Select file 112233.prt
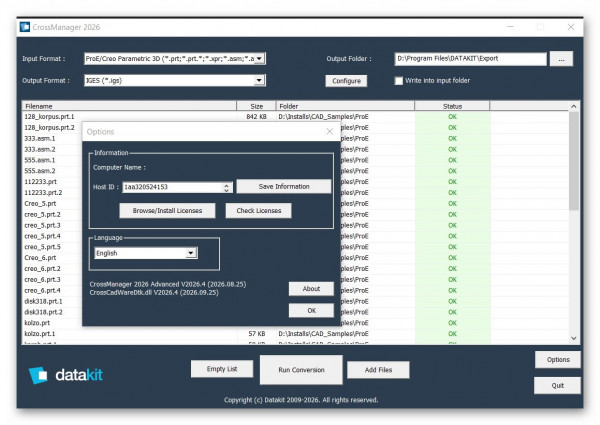Viewport: 600px width, 425px height. [x=41, y=182]
